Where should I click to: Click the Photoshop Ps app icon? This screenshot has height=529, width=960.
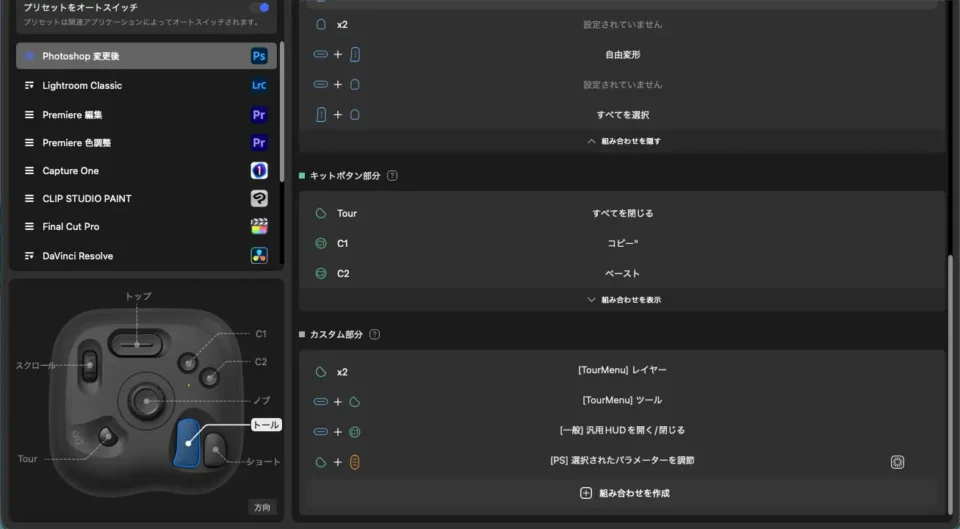click(259, 56)
